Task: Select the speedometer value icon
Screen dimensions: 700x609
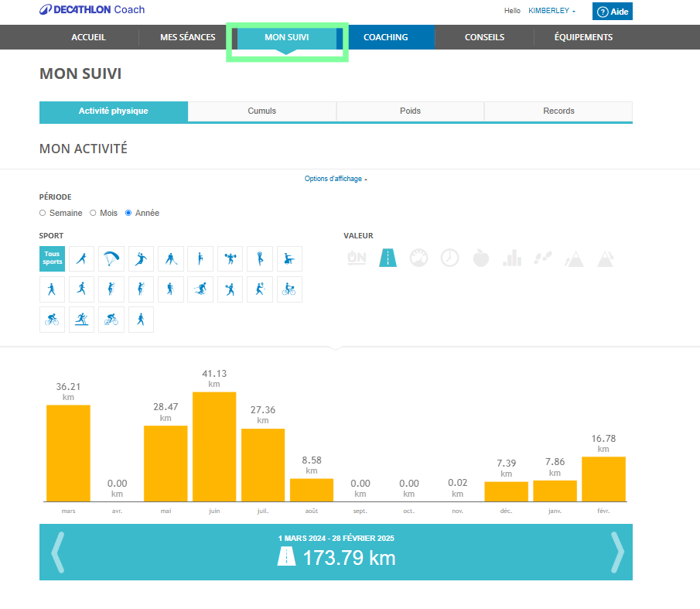Action: [x=418, y=258]
